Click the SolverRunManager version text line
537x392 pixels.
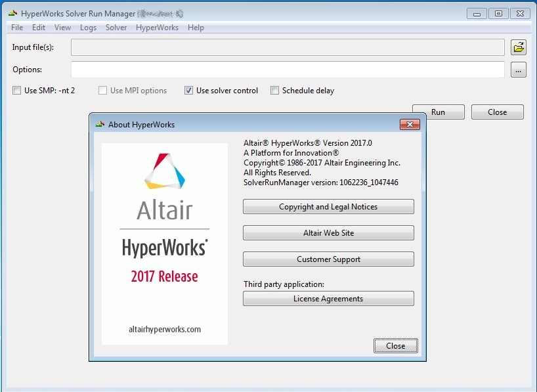(321, 183)
